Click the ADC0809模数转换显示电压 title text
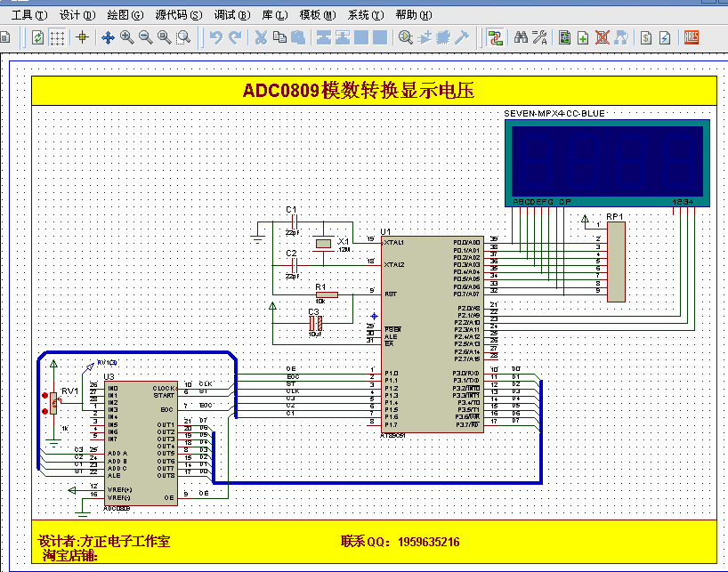Screen dimensions: 728x572 coord(358,91)
